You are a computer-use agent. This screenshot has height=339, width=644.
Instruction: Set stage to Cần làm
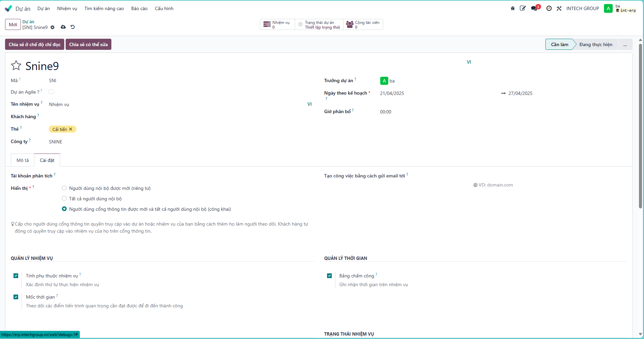click(x=559, y=44)
